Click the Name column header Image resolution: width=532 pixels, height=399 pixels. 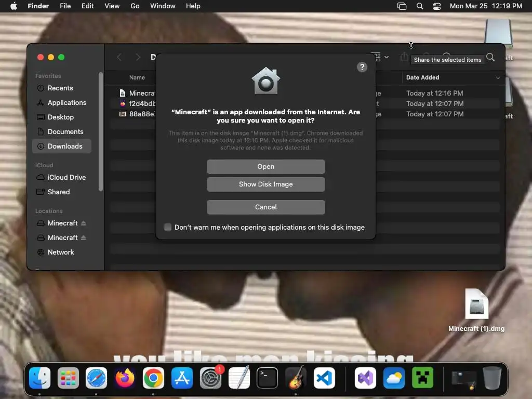click(x=137, y=78)
